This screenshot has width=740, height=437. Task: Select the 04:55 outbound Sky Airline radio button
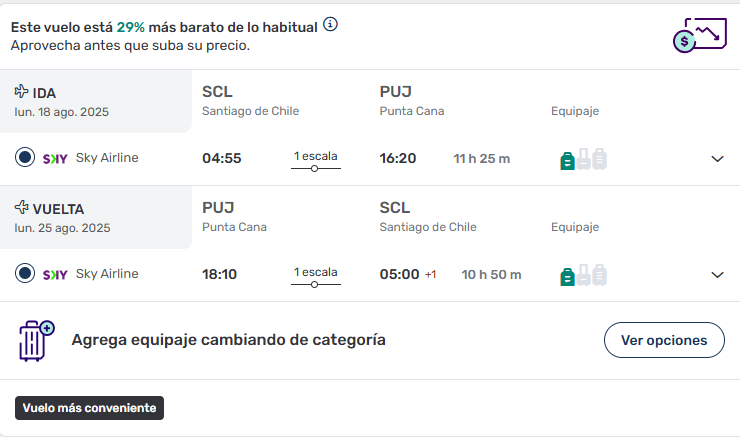point(25,157)
